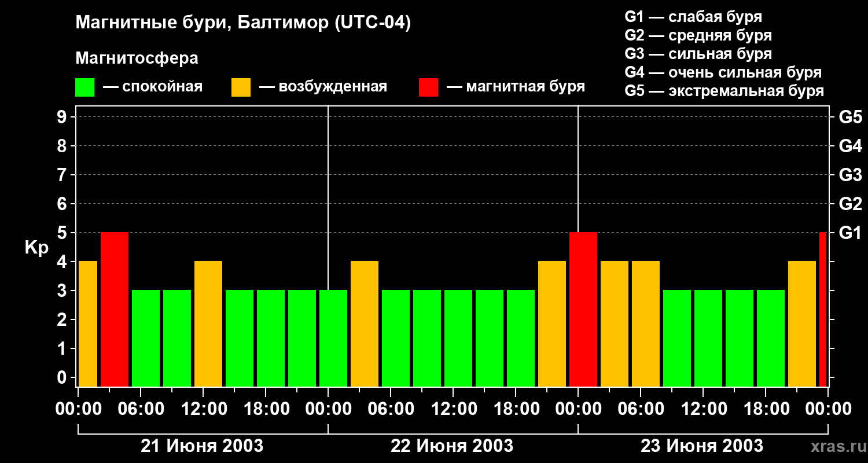
Task: Click the '22 Июня 2003' date label
Action: (452, 446)
